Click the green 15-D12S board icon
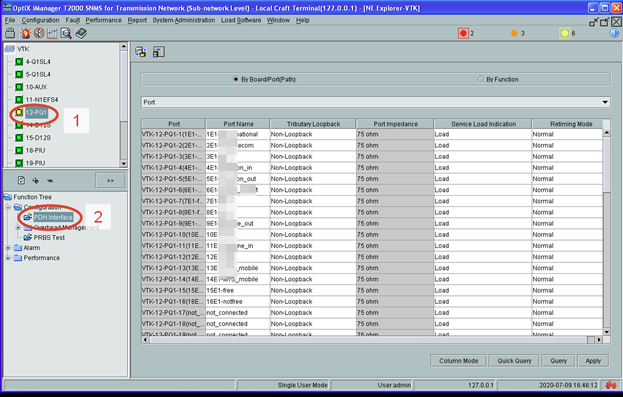This screenshot has width=623, height=397. pyautogui.click(x=19, y=137)
